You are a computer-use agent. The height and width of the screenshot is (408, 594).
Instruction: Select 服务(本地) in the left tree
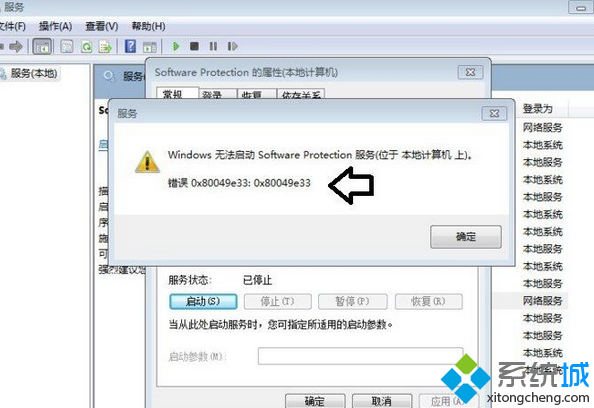[x=34, y=73]
